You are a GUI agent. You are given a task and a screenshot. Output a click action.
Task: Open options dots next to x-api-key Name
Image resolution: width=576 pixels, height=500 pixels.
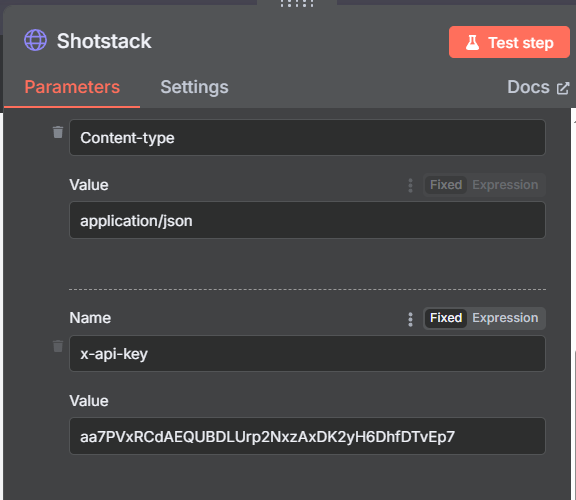click(410, 319)
